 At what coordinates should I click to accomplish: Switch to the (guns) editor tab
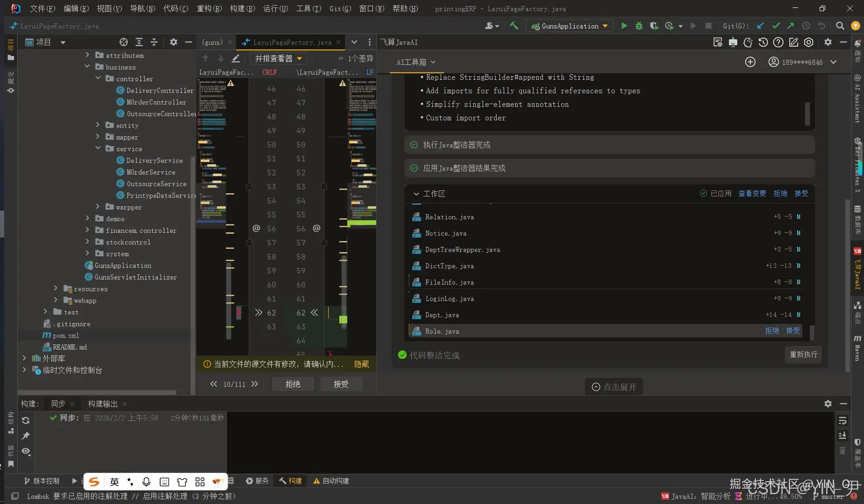click(x=212, y=42)
